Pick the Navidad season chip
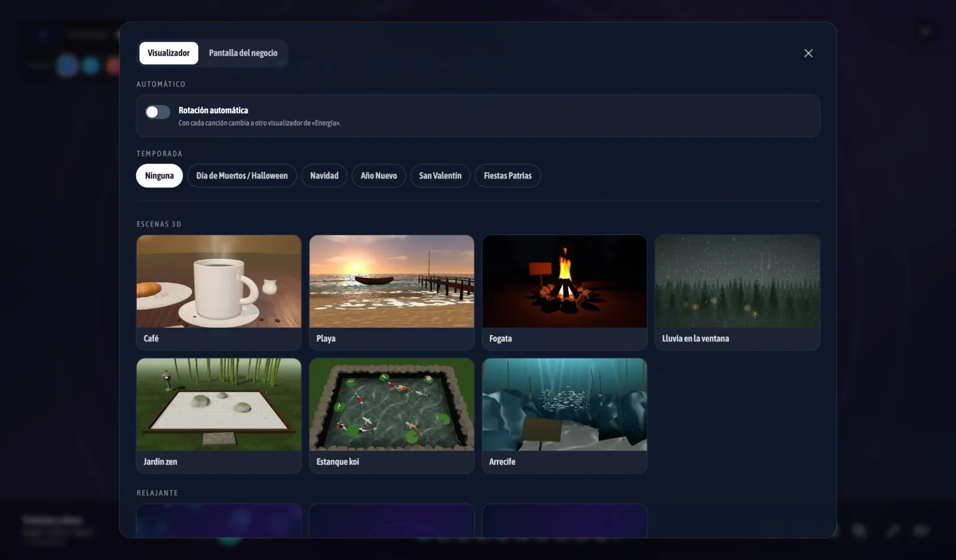 tap(324, 176)
